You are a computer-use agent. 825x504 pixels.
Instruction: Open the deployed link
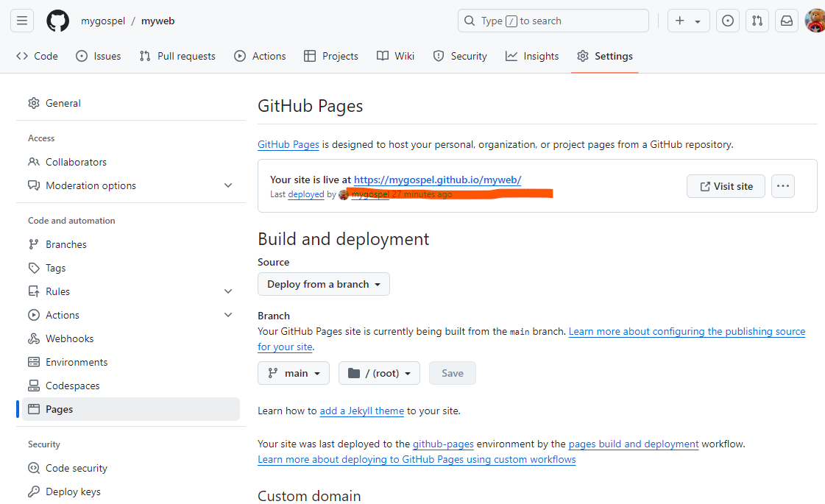[305, 194]
